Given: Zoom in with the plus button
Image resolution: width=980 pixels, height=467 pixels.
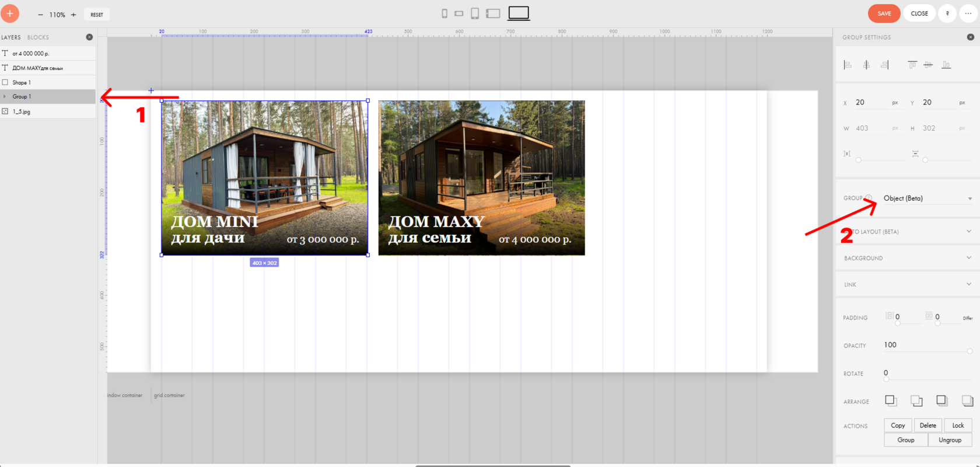Looking at the screenshot, I should pos(73,15).
